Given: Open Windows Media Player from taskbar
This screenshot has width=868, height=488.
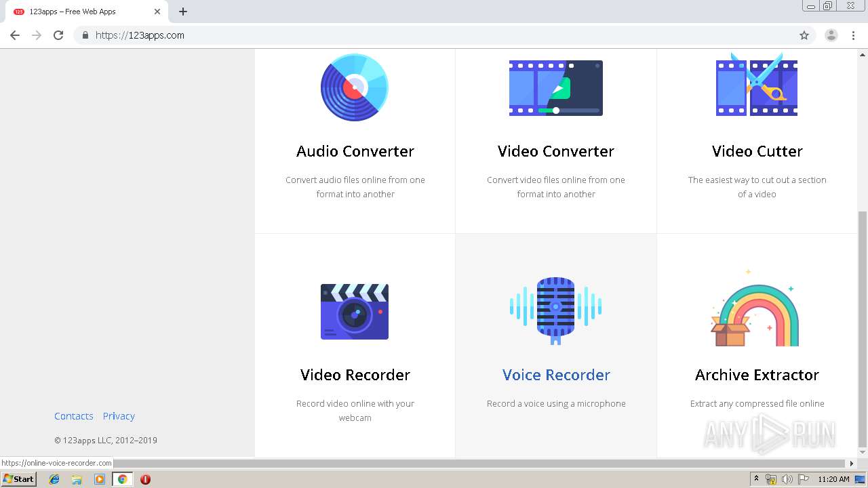Looking at the screenshot, I should point(100,479).
